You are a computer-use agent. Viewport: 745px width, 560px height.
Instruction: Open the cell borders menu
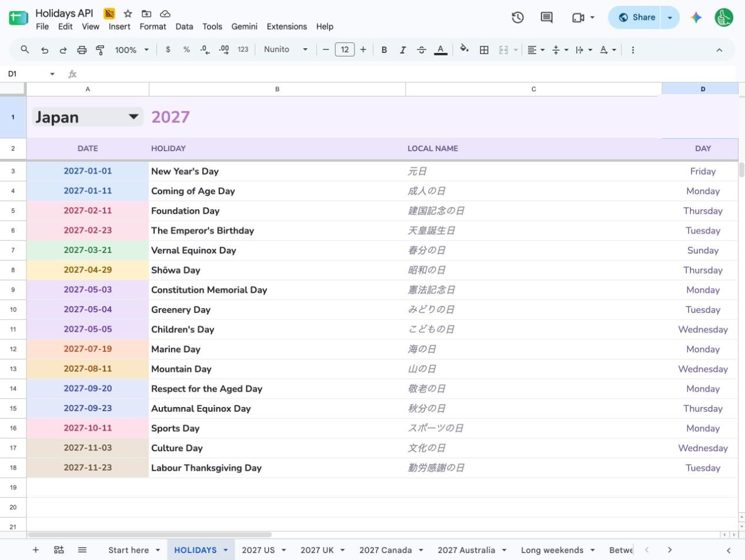[x=484, y=50]
